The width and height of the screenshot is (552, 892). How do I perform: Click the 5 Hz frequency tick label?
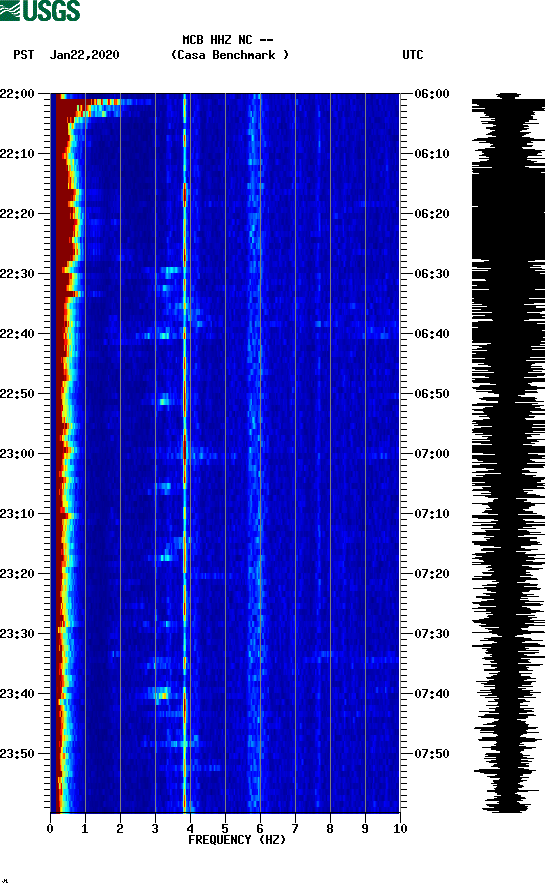[x=225, y=829]
